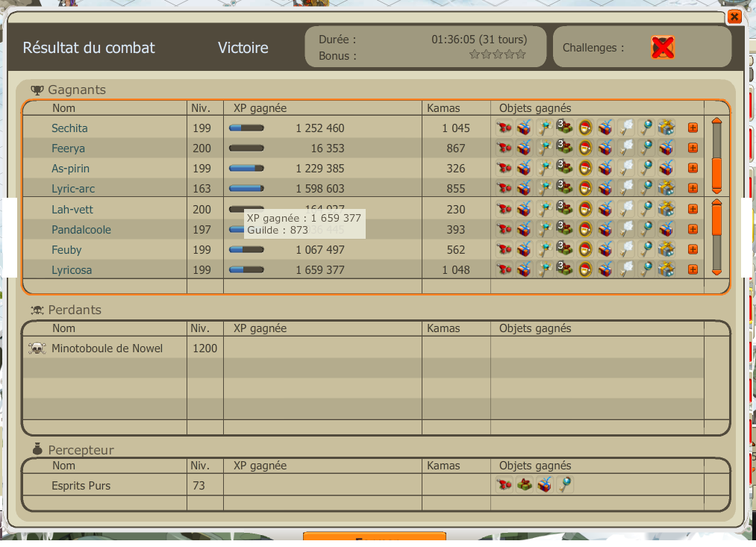Viewport: 756px width, 547px height.
Task: Select the white feather item in Feerya's row
Action: click(625, 148)
